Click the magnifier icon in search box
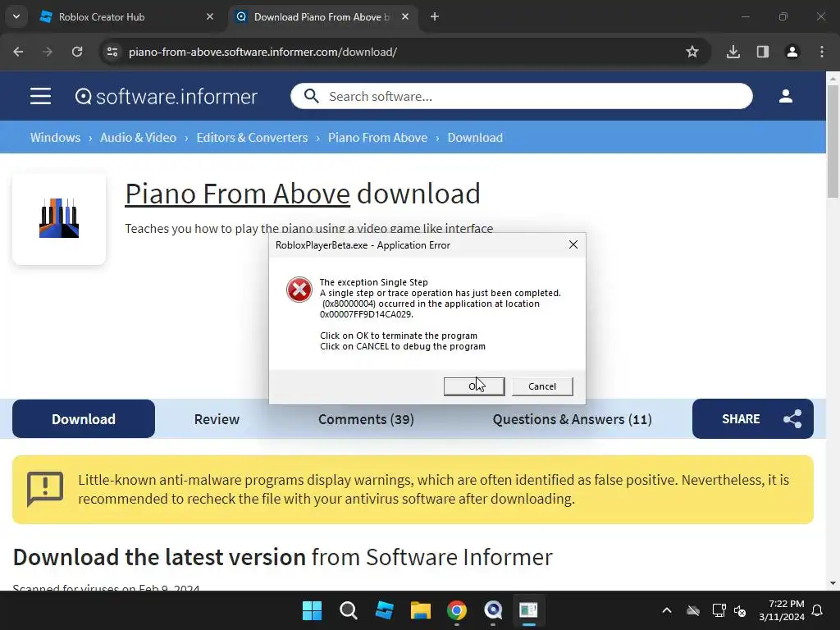The height and width of the screenshot is (630, 840). [311, 97]
